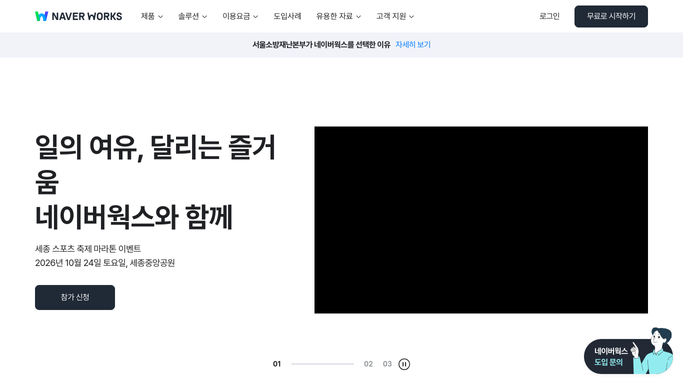Viewport: 683px width, 384px height.
Task: Click the black video panel
Action: pos(481,220)
